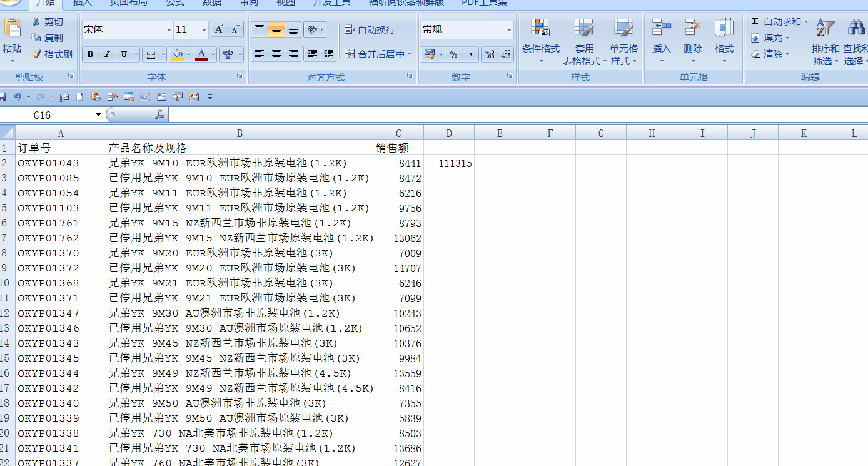The width and height of the screenshot is (868, 466).
Task: Toggle center text alignment
Action: [x=276, y=54]
